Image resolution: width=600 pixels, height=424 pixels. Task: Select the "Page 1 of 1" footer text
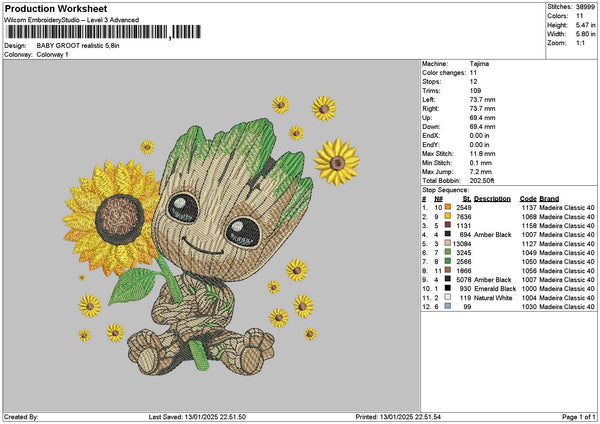coord(579,417)
